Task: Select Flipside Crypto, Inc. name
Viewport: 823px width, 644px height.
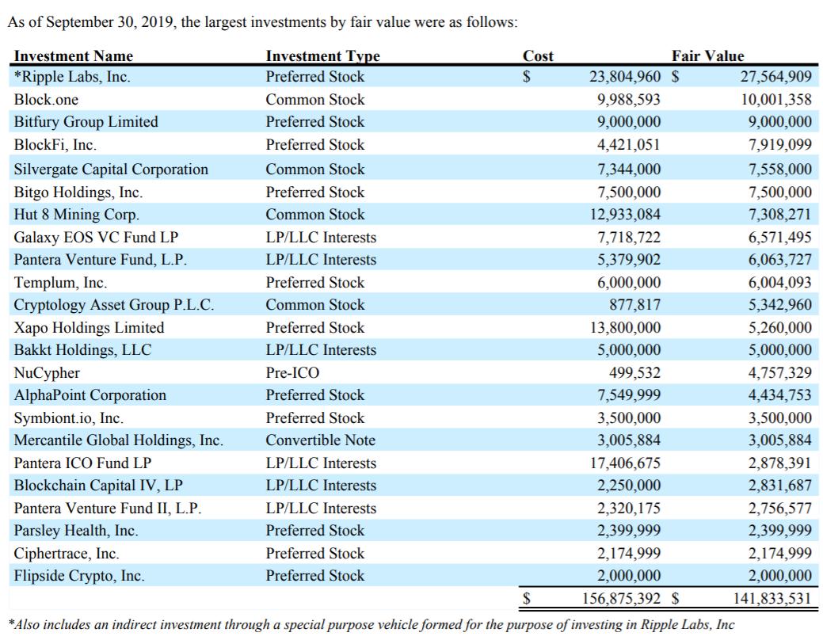Action: pos(79,575)
